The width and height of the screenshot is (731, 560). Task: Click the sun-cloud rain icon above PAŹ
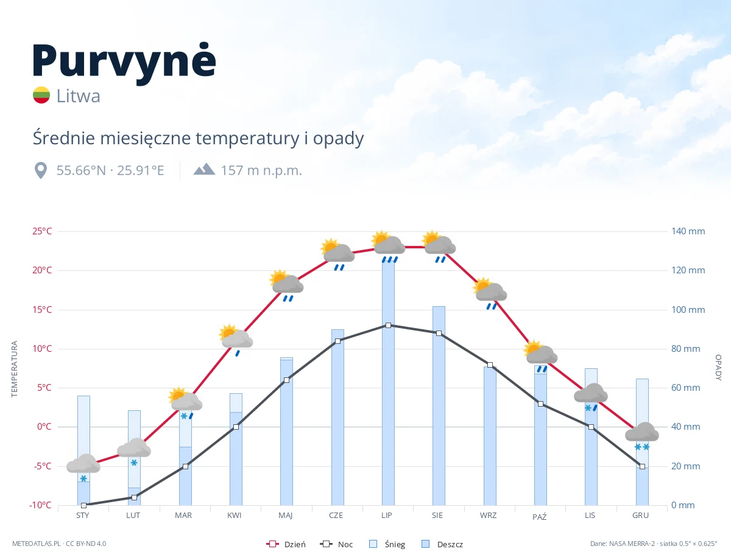point(540,356)
